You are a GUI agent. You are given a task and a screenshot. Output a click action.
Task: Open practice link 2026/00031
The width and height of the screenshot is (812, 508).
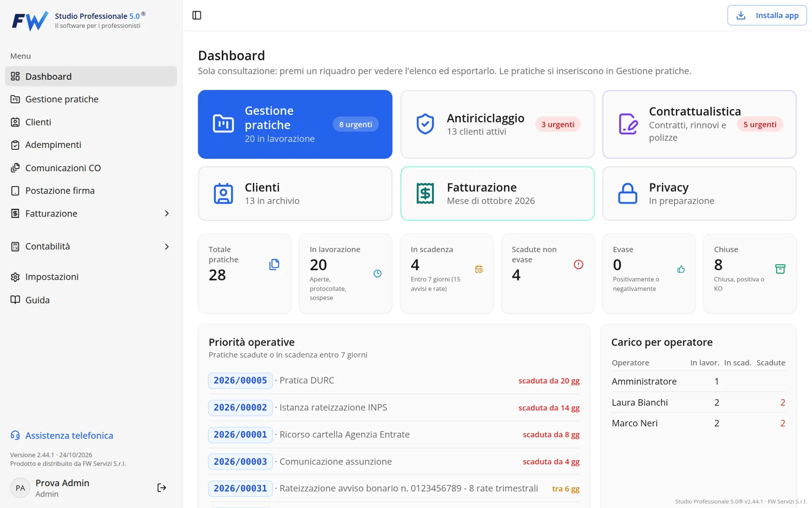coord(240,488)
